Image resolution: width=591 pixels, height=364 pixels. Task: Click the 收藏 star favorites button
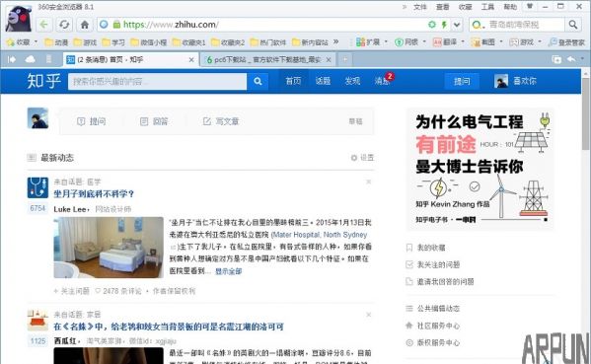click(x=19, y=42)
